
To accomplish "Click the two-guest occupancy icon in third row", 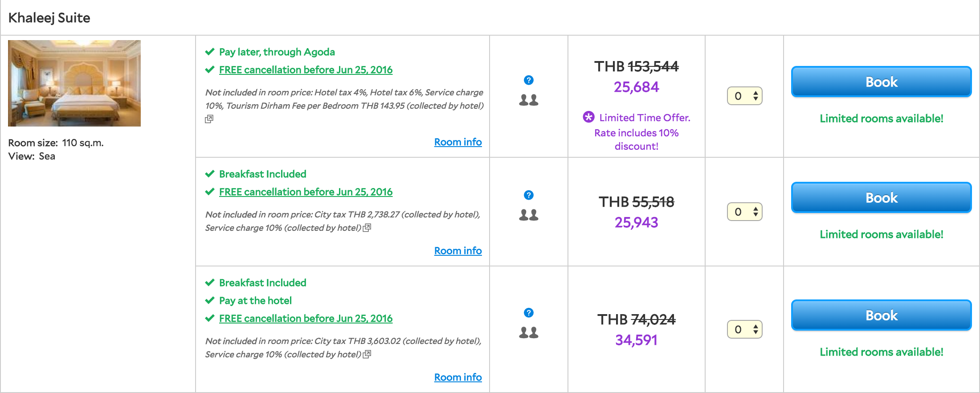I will pyautogui.click(x=529, y=332).
